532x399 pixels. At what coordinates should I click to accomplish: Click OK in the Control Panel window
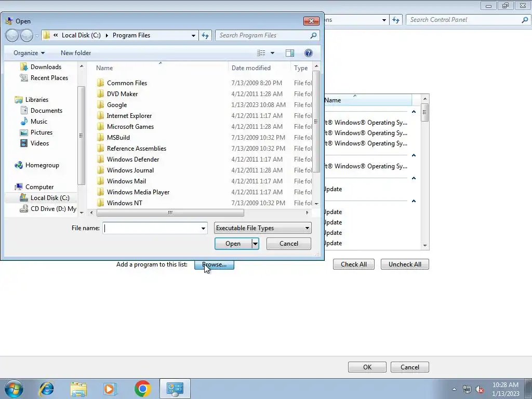click(x=367, y=367)
